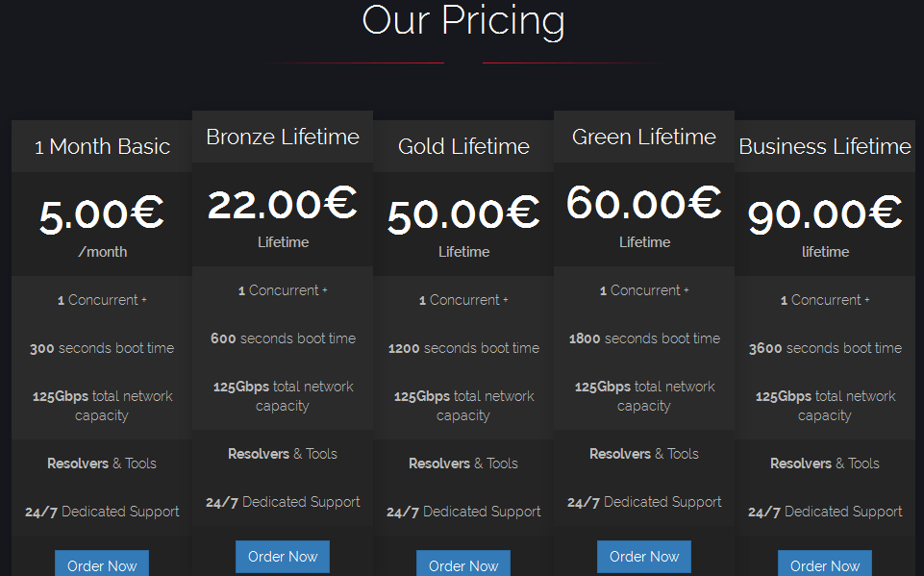924x576 pixels.
Task: Order the Green Lifetime plan
Action: tap(644, 557)
